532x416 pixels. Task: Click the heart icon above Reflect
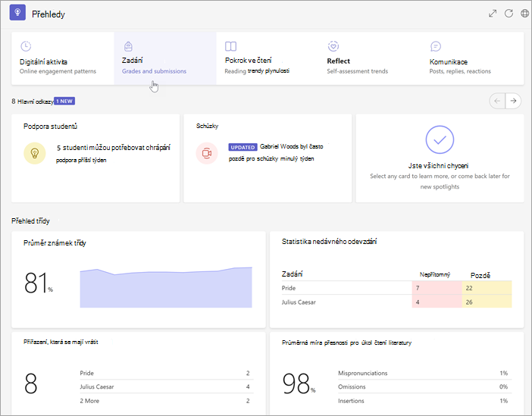(333, 46)
